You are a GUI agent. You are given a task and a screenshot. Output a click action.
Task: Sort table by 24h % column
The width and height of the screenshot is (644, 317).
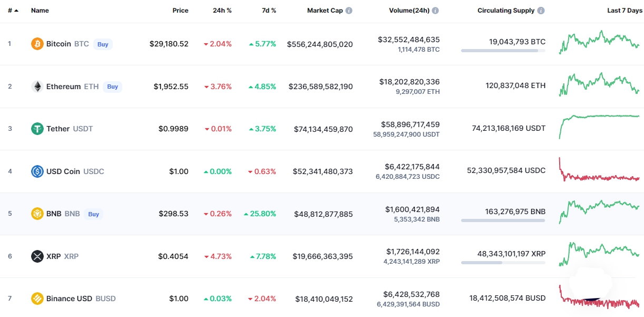[x=222, y=11]
